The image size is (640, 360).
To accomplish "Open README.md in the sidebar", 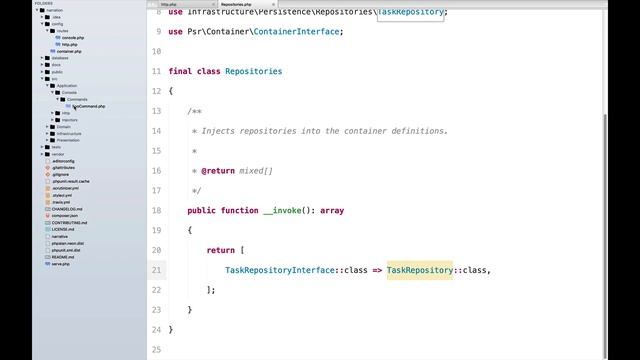I will 63,257.
